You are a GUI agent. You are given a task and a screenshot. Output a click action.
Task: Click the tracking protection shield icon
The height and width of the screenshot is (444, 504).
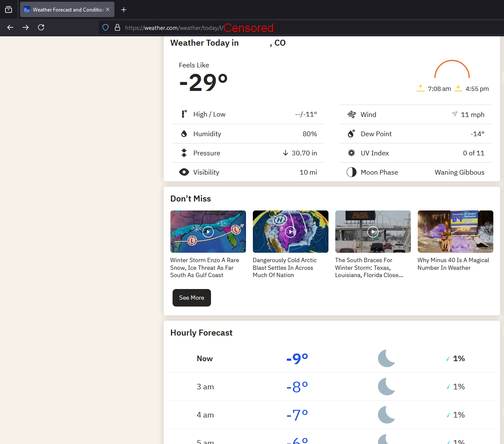point(105,27)
